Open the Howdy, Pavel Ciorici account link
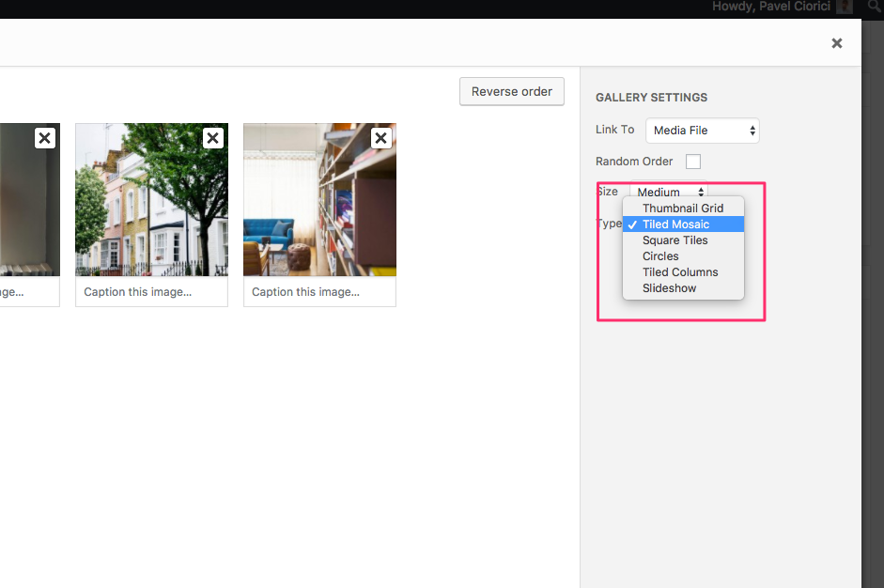Image resolution: width=884 pixels, height=588 pixels. (772, 7)
